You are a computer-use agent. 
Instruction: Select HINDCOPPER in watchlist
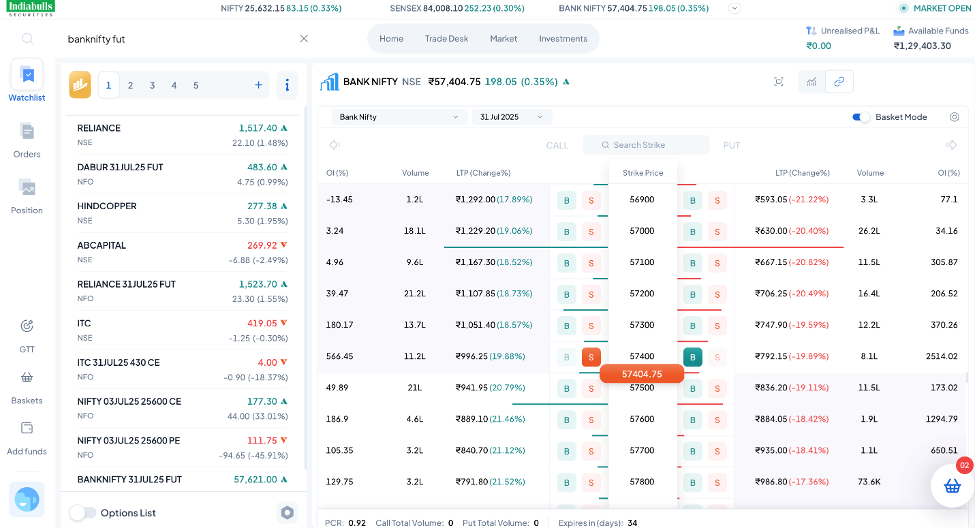pyautogui.click(x=182, y=213)
